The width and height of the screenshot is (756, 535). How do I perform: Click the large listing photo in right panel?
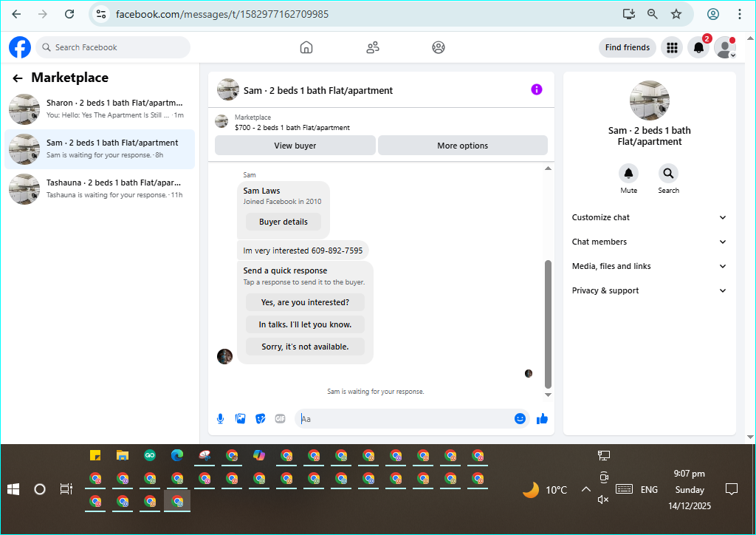click(x=650, y=100)
